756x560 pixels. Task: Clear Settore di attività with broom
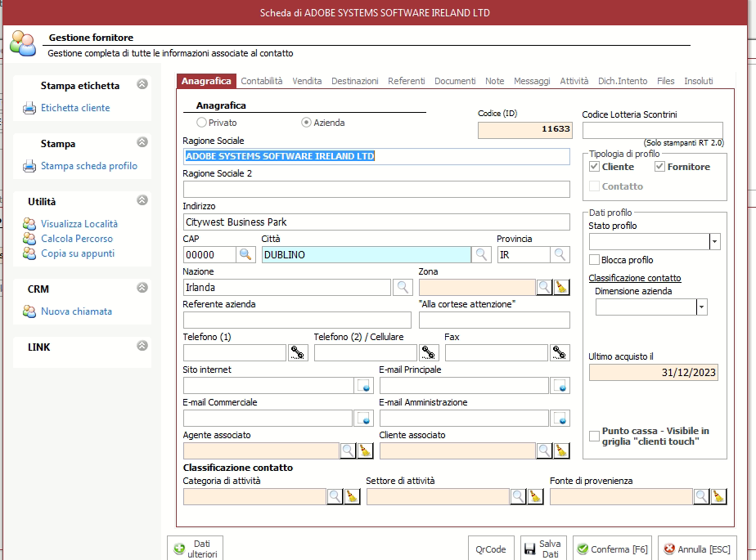(x=535, y=496)
